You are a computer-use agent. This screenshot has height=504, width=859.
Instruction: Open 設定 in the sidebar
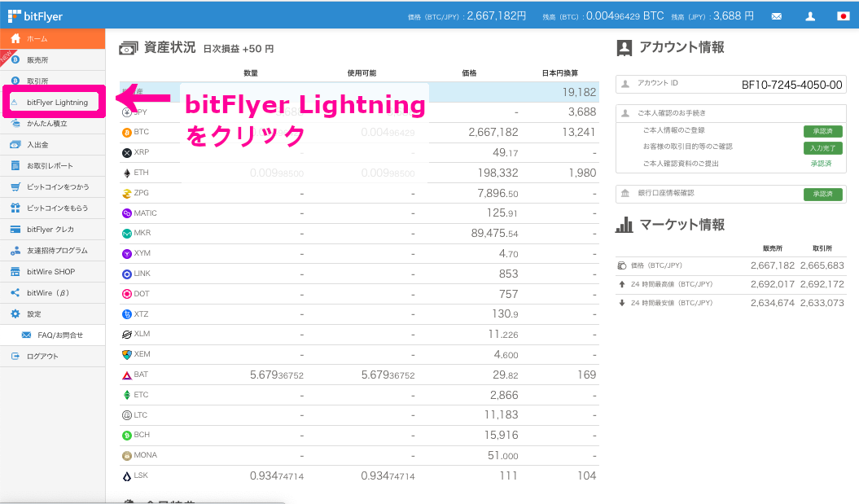(53, 314)
